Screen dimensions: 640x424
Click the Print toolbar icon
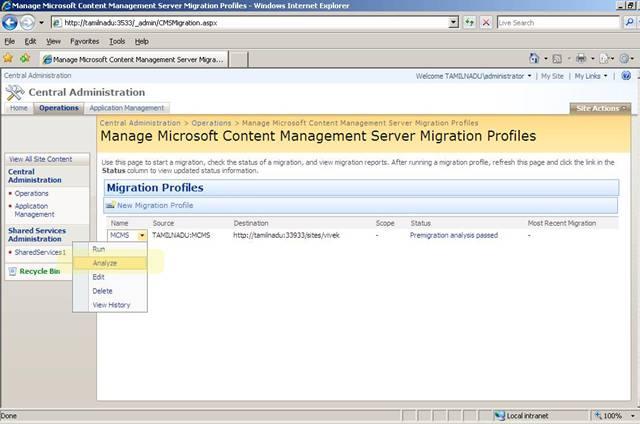(x=581, y=59)
